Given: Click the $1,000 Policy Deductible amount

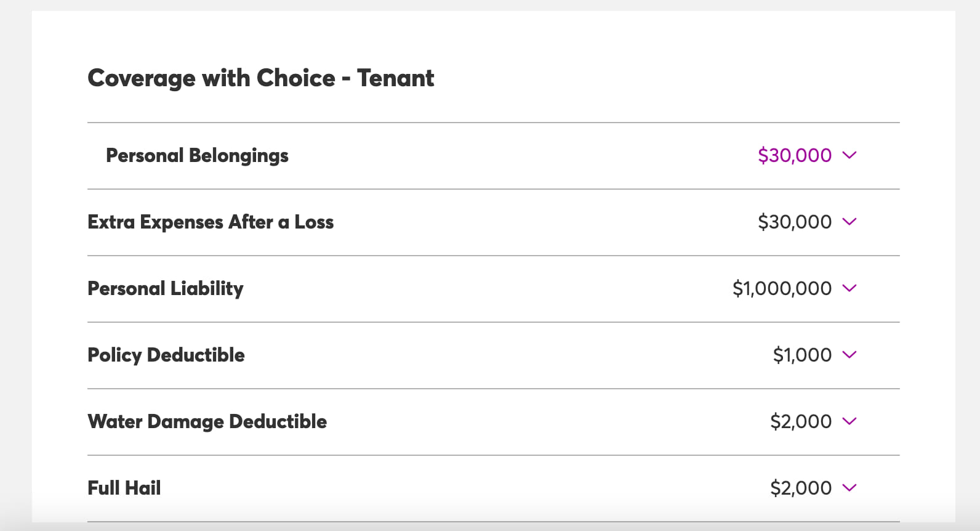Looking at the screenshot, I should pyautogui.click(x=801, y=355).
